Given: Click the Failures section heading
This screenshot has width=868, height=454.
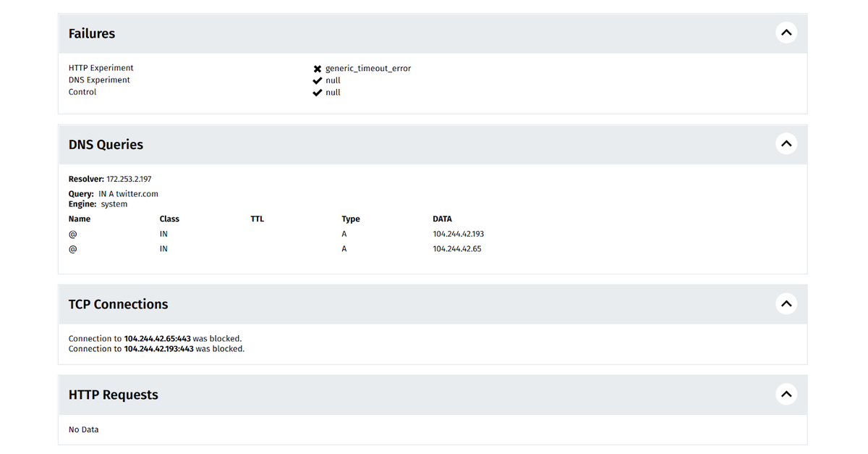Looking at the screenshot, I should (92, 33).
